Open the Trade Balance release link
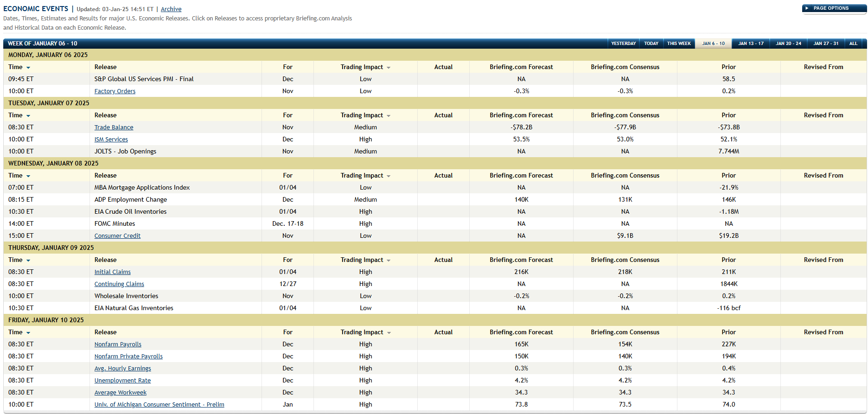The width and height of the screenshot is (868, 414). pos(114,127)
